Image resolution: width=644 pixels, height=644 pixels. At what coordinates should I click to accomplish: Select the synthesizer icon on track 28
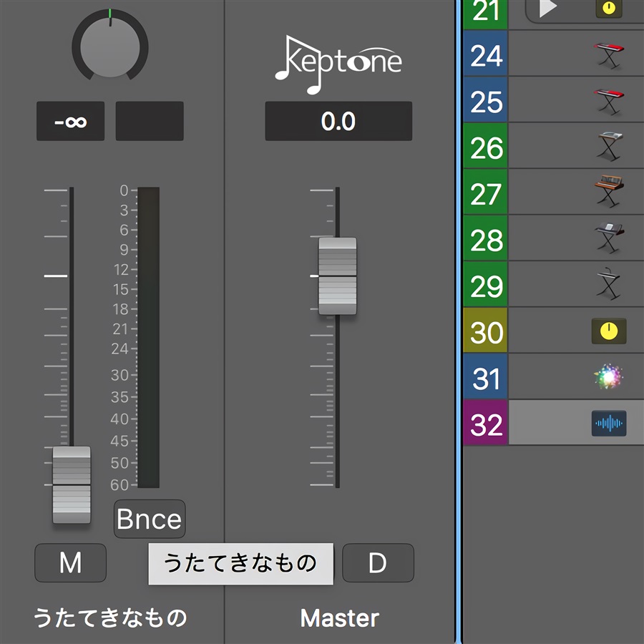pyautogui.click(x=609, y=238)
